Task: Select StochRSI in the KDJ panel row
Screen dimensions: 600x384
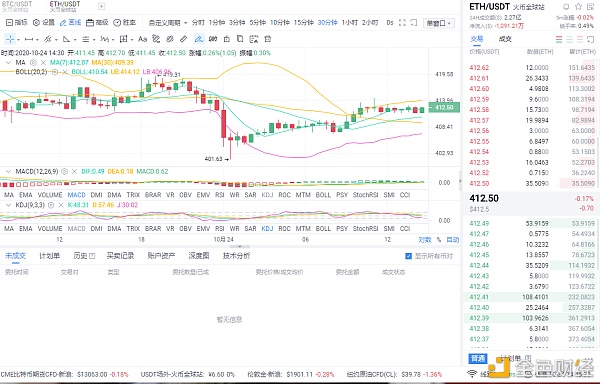Action: tap(365, 228)
